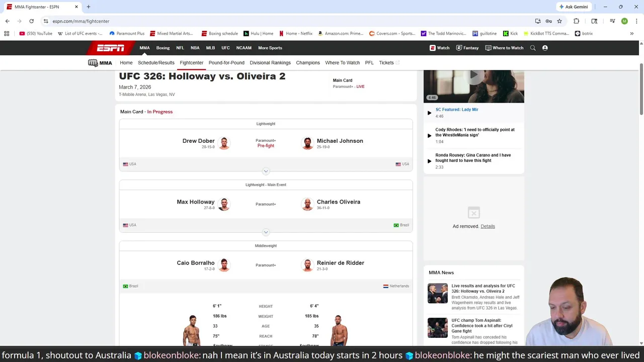Open Tom Aspinall confidence article
644x362 pixels.
482,326
